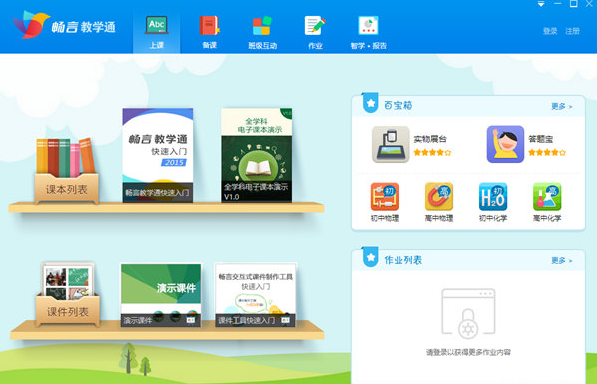The height and width of the screenshot is (384, 597).
Task: Launch the 答题宝 tool
Action: [505, 144]
